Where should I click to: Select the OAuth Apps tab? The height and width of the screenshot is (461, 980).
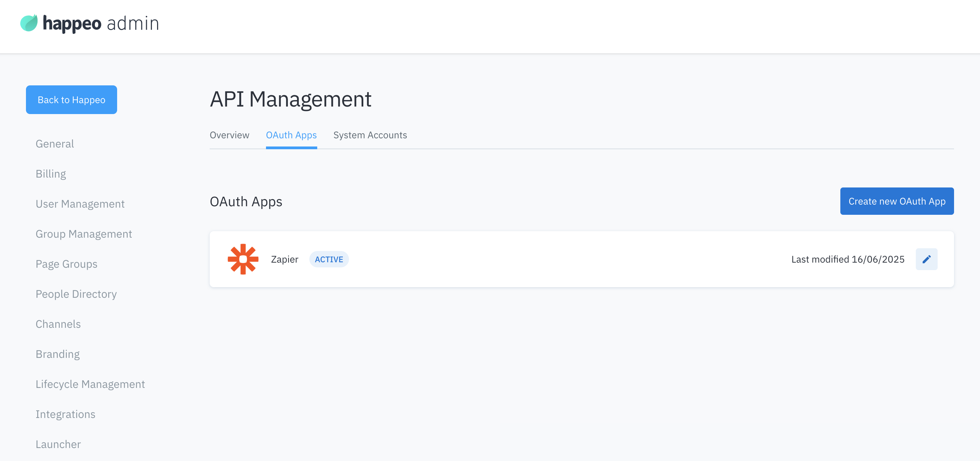[291, 136]
